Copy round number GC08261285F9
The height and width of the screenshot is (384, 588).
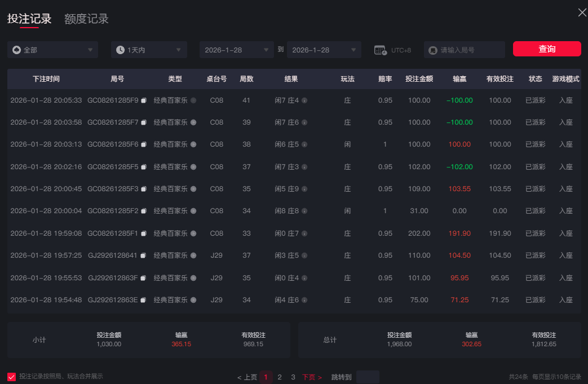[143, 100]
